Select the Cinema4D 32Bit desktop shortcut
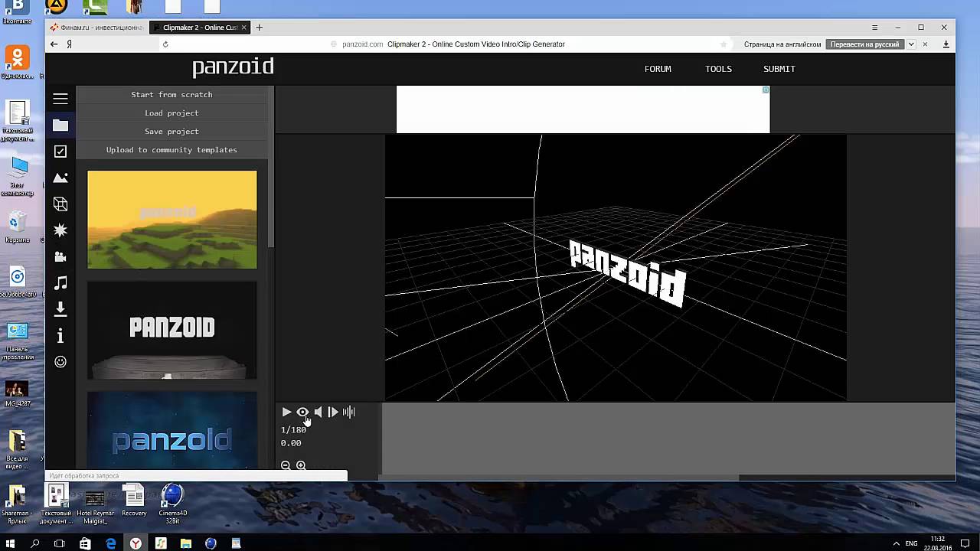 click(x=172, y=501)
